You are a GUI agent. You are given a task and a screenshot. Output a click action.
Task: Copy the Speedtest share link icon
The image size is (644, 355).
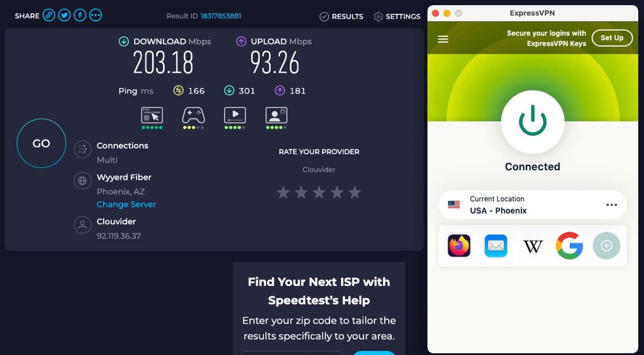pyautogui.click(x=49, y=16)
